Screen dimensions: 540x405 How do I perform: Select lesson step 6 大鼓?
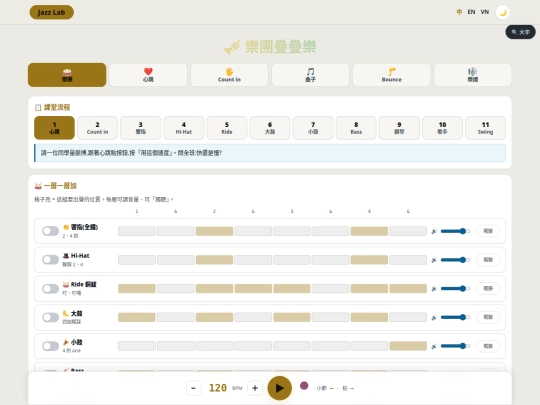[x=270, y=128]
